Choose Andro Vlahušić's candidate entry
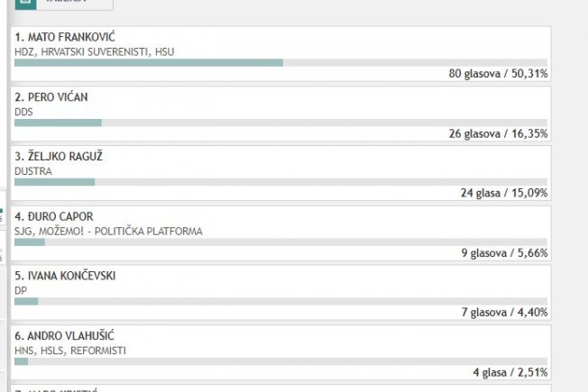588x392 pixels. pos(280,352)
